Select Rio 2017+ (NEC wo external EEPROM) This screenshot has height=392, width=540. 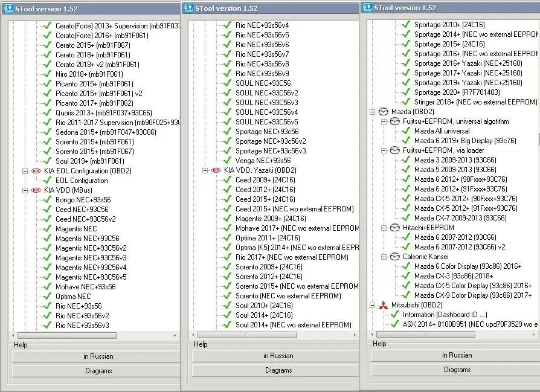(292, 257)
